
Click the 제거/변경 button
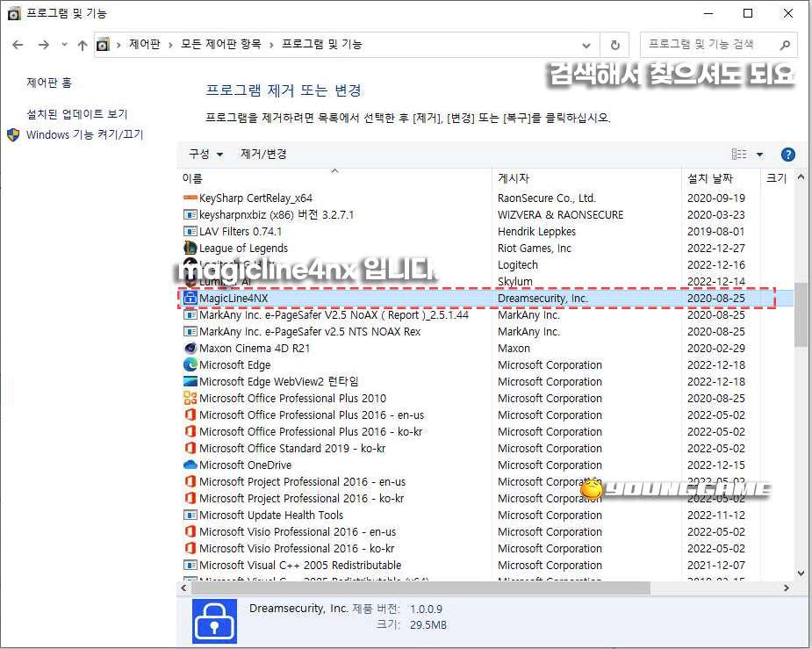[263, 154]
